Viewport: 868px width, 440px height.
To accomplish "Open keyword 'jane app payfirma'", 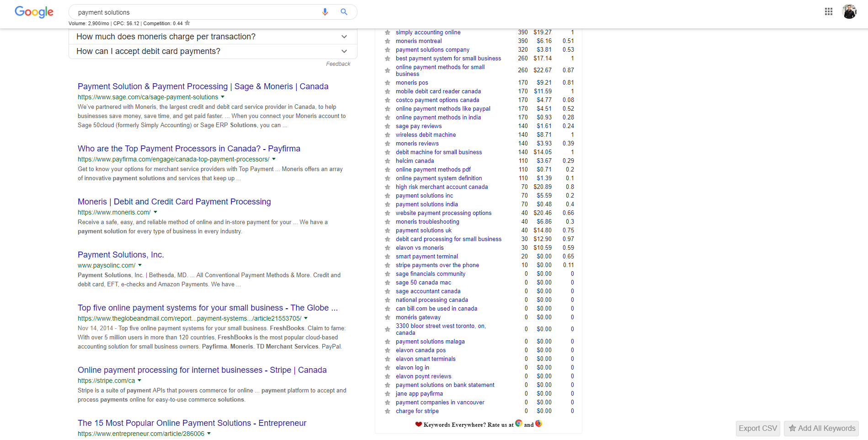I will 419,394.
